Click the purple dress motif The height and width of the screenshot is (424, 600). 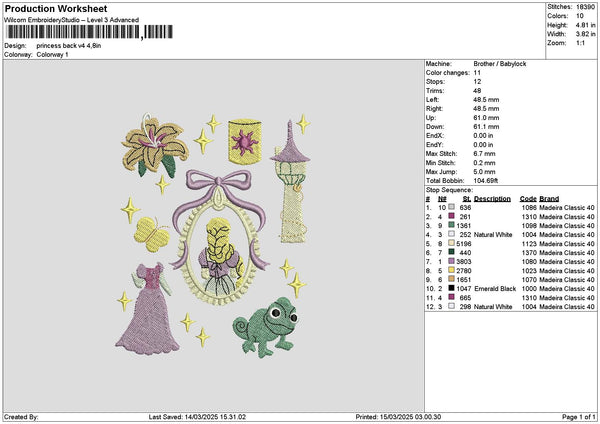(x=148, y=308)
